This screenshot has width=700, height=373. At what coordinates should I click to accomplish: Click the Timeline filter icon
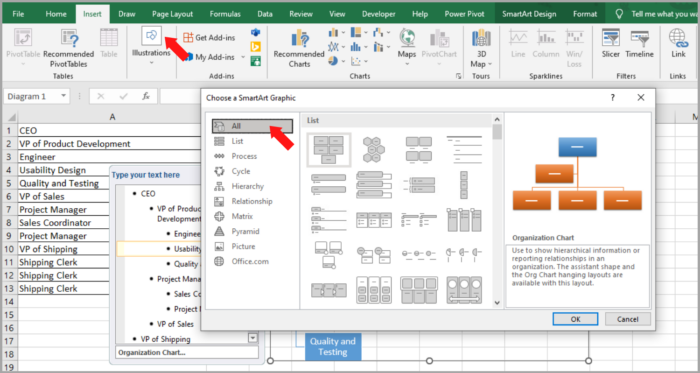[639, 37]
